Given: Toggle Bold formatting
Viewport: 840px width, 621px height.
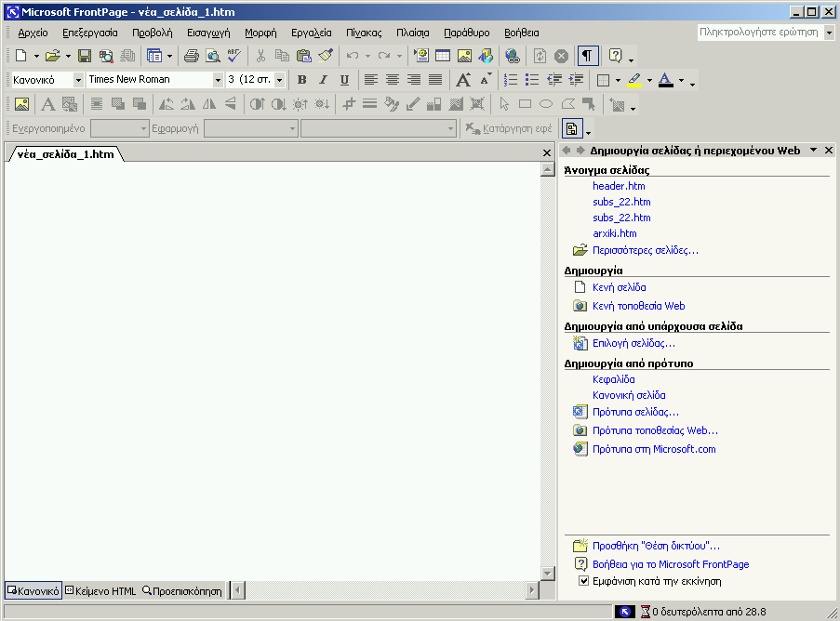Looking at the screenshot, I should pos(302,80).
